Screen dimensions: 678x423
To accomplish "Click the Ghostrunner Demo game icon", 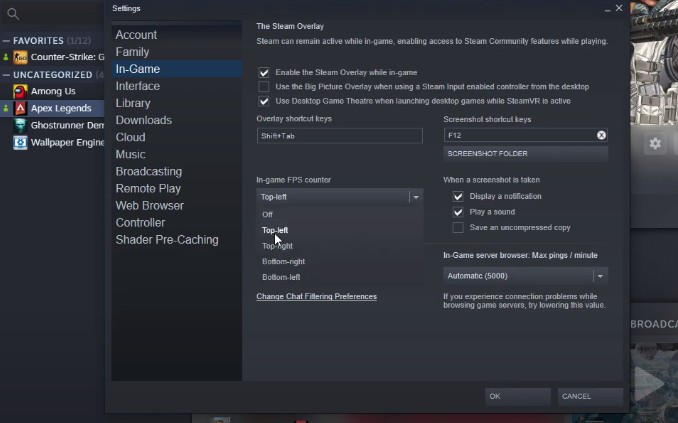I will 20,125.
